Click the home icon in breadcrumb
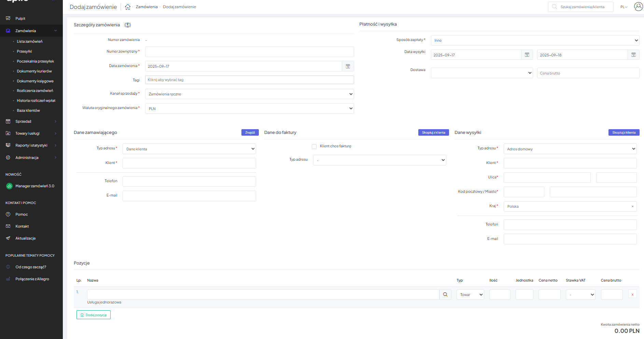644x339 pixels. pos(128,7)
